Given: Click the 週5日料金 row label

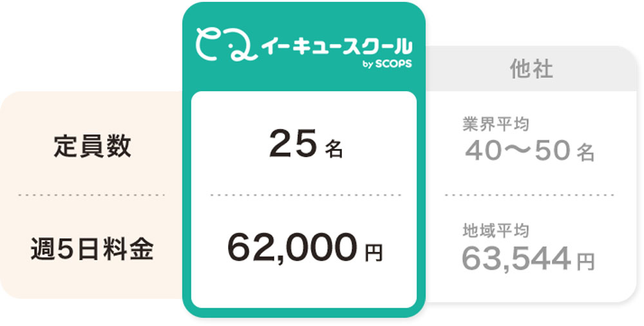Looking at the screenshot, I should point(92,249).
